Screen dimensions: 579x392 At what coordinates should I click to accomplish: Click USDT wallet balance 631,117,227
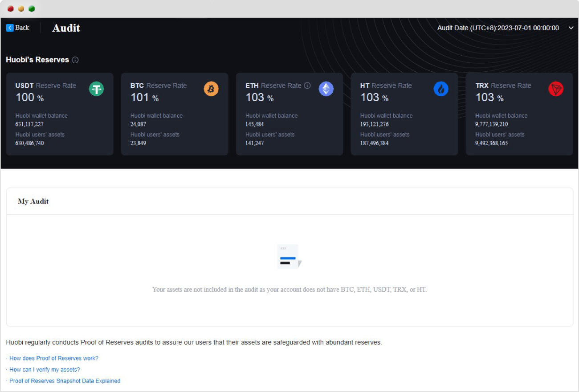coord(29,124)
